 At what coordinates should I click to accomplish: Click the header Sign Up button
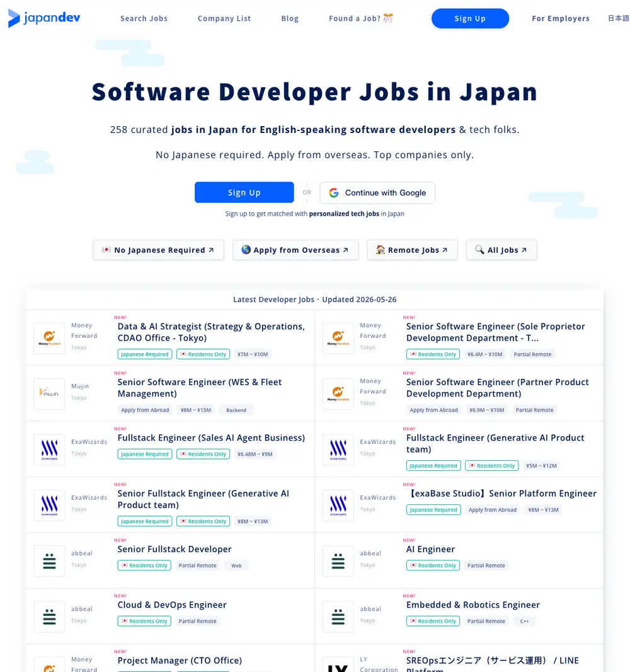470,18
